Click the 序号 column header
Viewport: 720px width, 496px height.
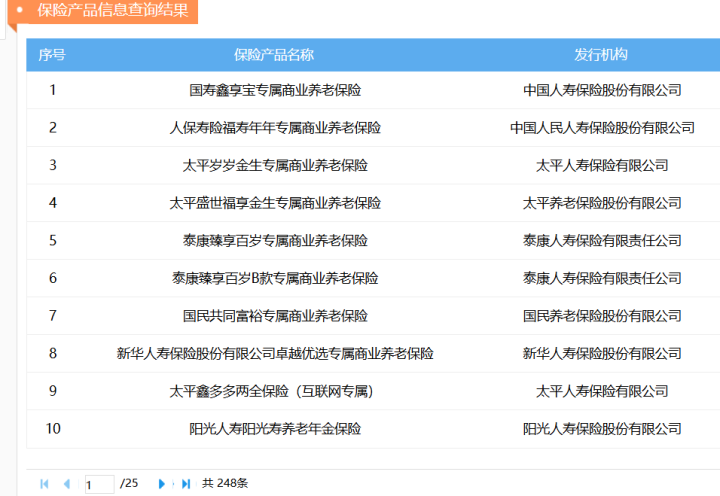(52, 55)
